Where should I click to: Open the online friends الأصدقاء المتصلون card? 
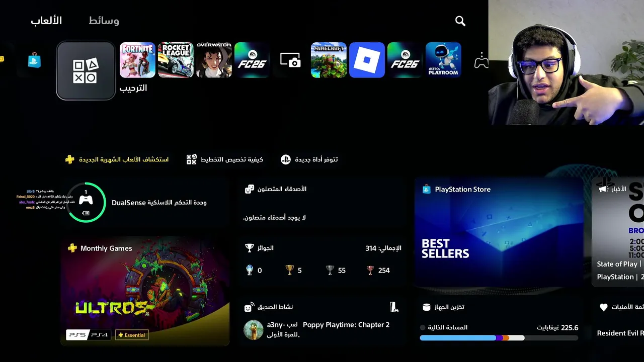pos(322,203)
